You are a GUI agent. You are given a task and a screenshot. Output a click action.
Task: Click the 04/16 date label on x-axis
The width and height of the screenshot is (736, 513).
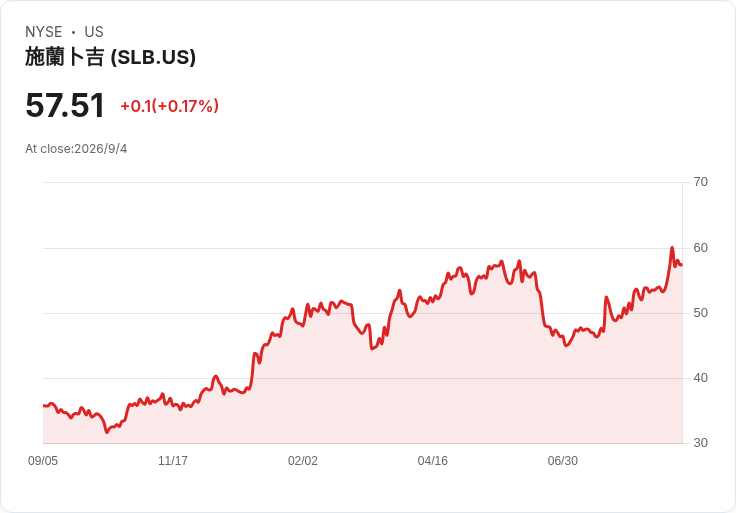(433, 461)
